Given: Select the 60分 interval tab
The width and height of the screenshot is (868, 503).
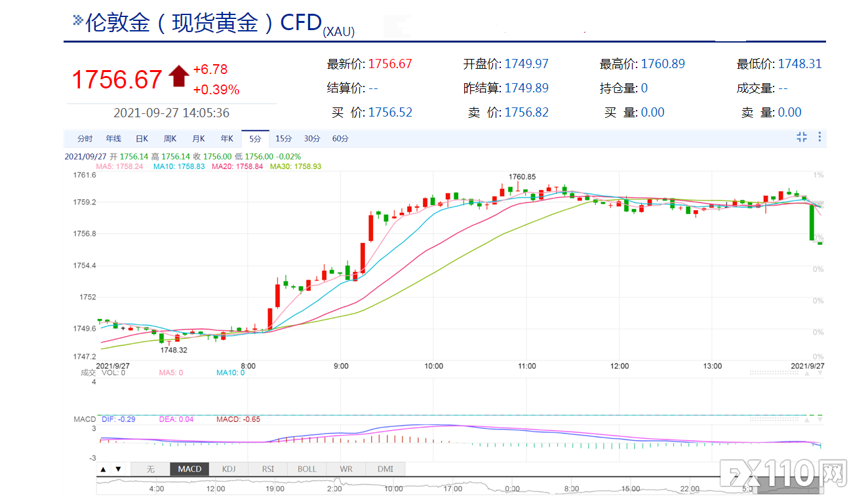Looking at the screenshot, I should (x=340, y=139).
